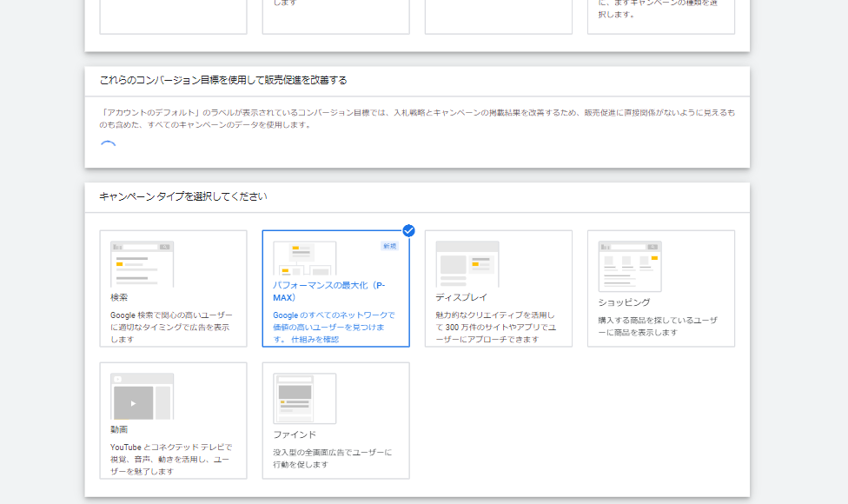The height and width of the screenshot is (504, 848).
Task: Click the 新規 badge on P-MAX card
Action: click(389, 246)
